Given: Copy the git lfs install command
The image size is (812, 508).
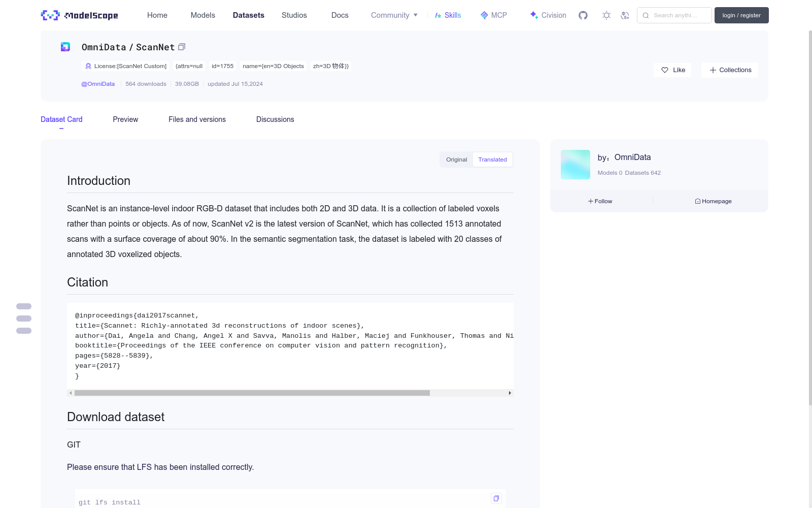Looking at the screenshot, I should (x=496, y=498).
